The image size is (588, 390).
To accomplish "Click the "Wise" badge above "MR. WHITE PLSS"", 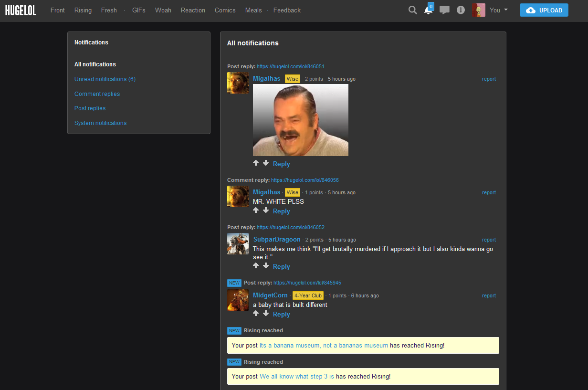I will [293, 192].
